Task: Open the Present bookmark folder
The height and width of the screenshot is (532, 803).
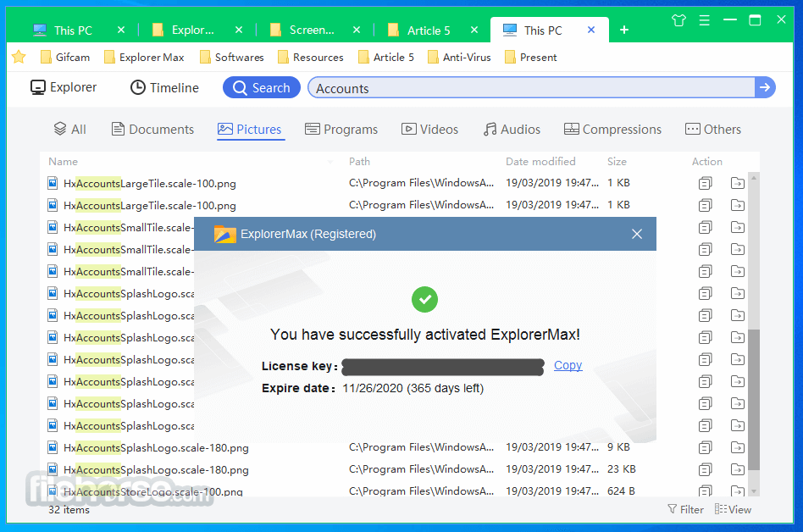Action: tap(531, 58)
